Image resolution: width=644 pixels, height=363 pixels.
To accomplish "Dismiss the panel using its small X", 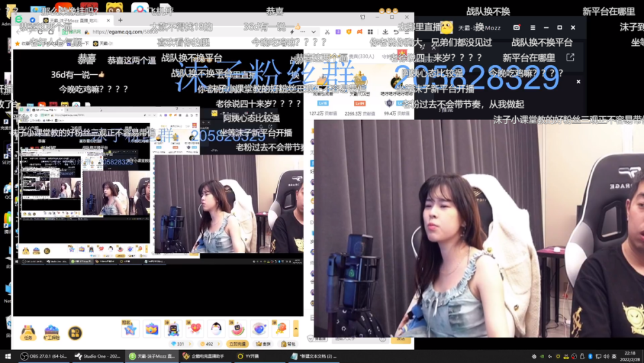I will (x=578, y=81).
